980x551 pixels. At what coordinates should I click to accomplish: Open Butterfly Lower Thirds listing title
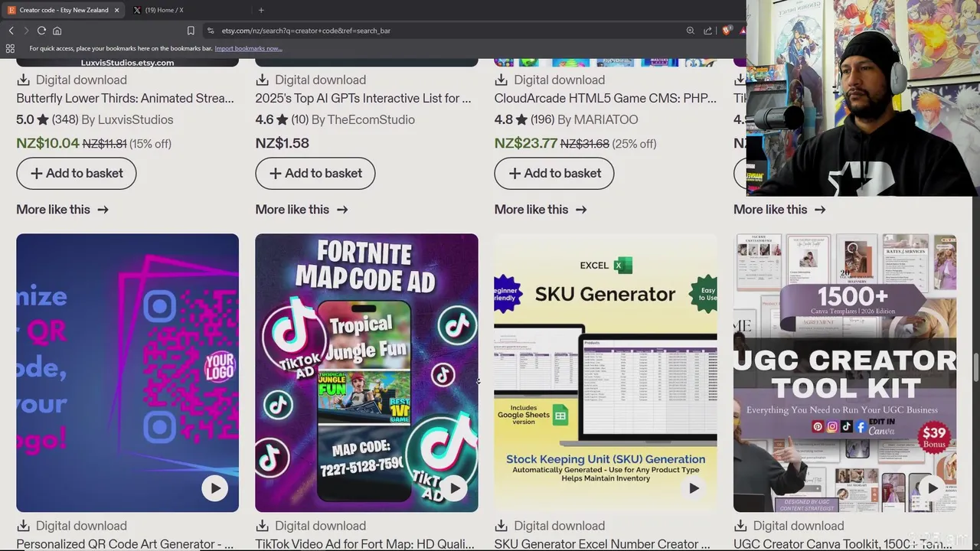coord(125,98)
